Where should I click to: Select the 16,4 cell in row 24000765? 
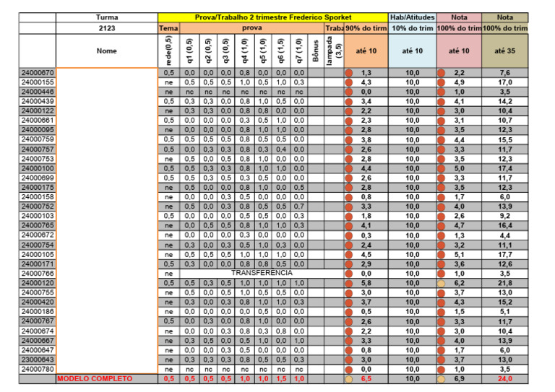coord(504,225)
